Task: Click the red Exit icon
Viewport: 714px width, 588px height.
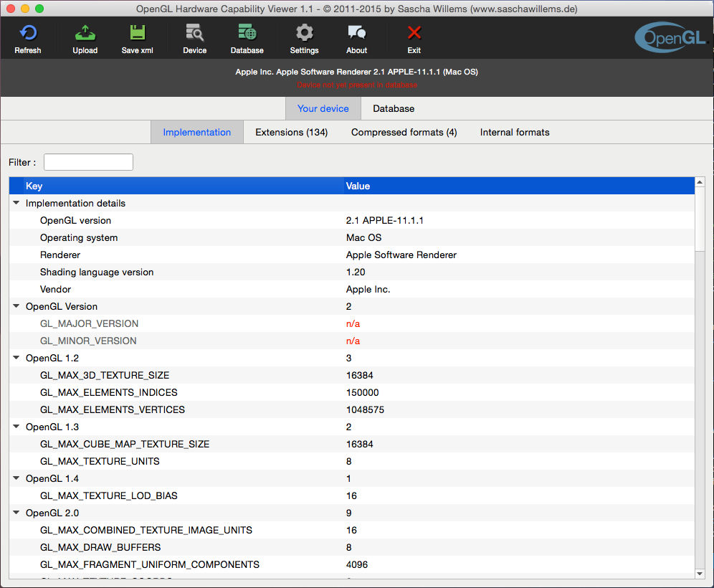Action: coord(414,38)
